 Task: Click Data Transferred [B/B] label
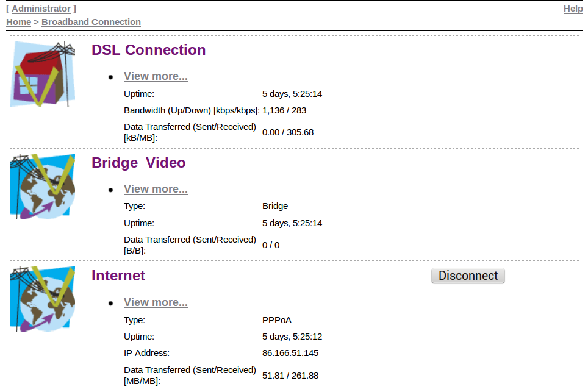[190, 245]
